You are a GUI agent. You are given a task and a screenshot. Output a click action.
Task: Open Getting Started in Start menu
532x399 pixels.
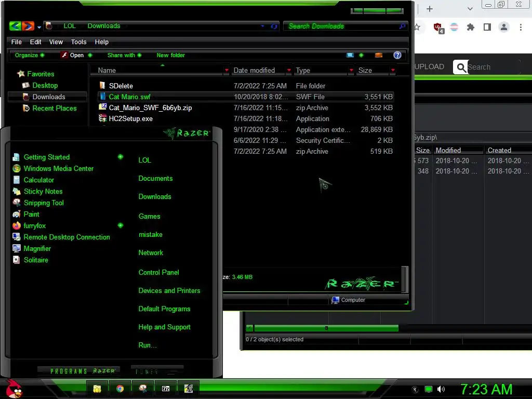point(46,157)
